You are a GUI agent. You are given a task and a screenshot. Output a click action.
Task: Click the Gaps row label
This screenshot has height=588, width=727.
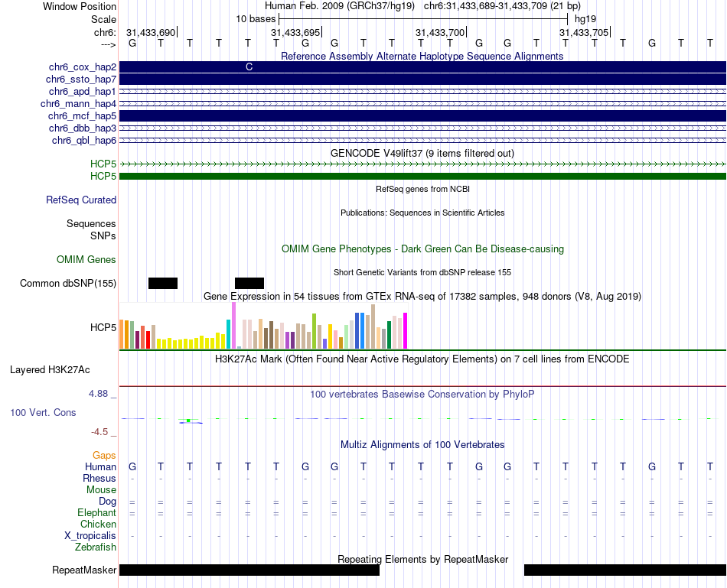coord(104,456)
